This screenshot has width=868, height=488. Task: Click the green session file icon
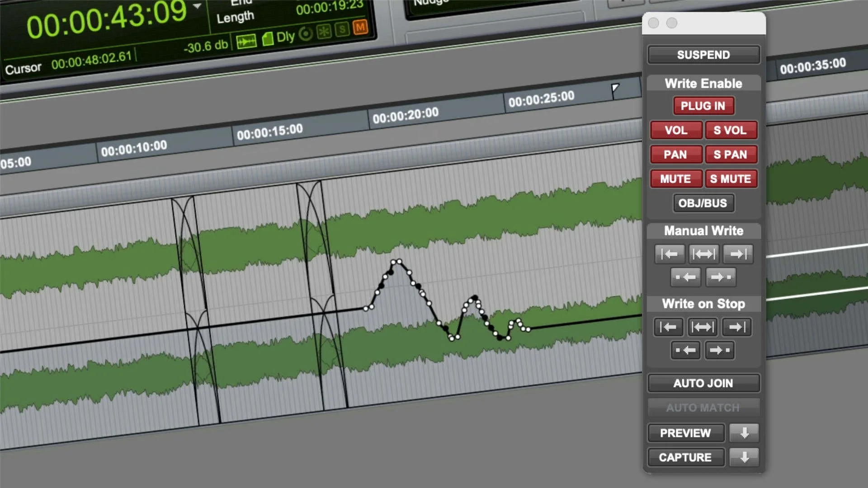pos(268,39)
